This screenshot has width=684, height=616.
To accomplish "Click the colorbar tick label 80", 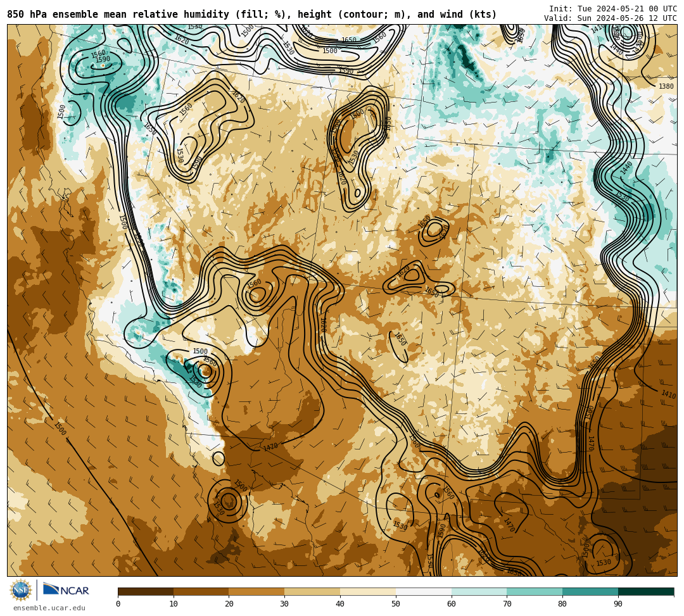I will pyautogui.click(x=562, y=604).
